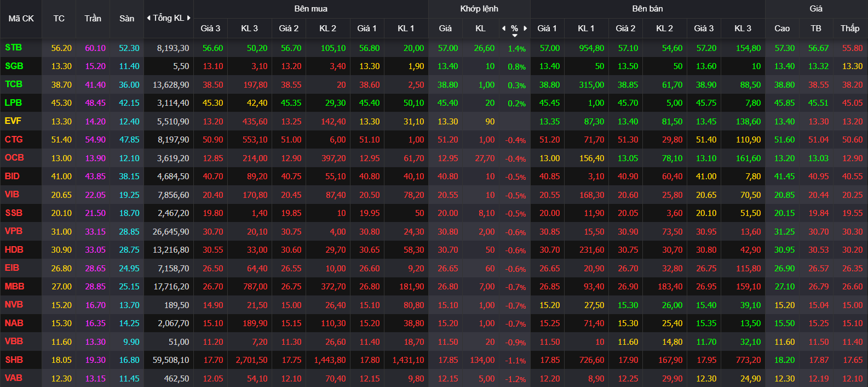The image size is (868, 387).
Task: Click LPB percent change 0.2%
Action: (517, 104)
